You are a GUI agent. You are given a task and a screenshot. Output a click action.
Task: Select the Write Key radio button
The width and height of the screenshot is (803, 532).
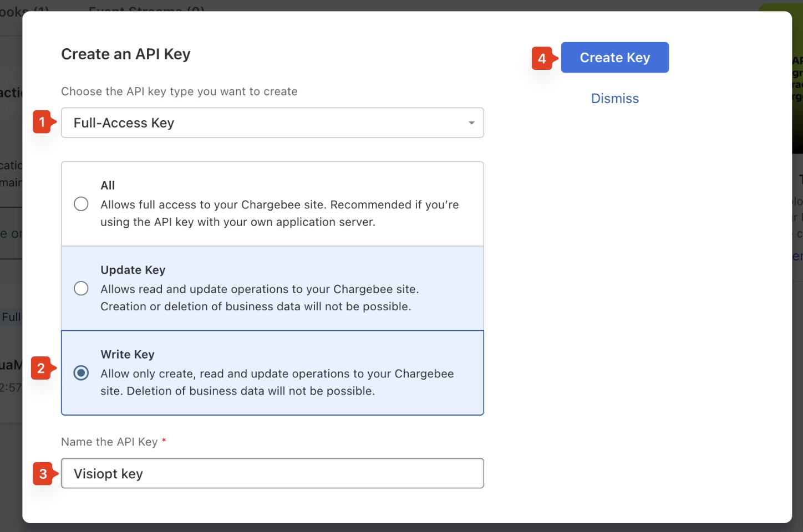click(x=81, y=373)
